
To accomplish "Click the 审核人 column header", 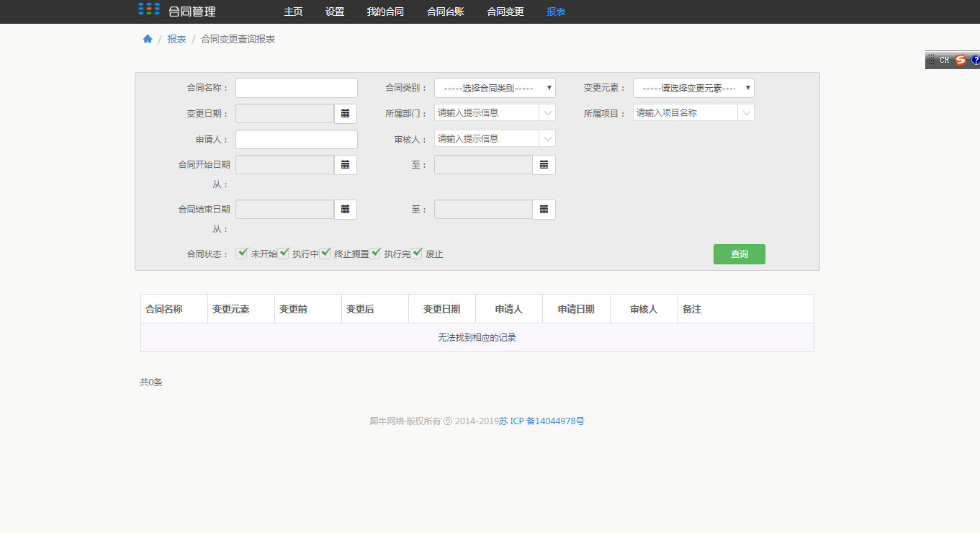I will point(644,309).
